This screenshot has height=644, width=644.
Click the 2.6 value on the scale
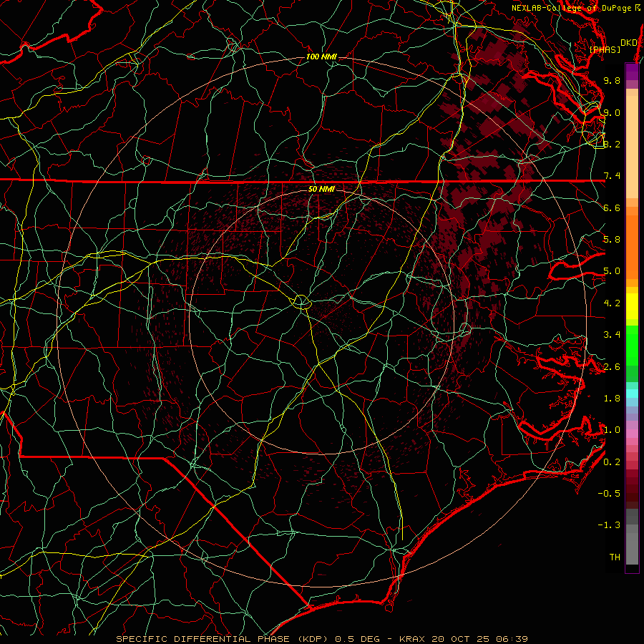[612, 367]
